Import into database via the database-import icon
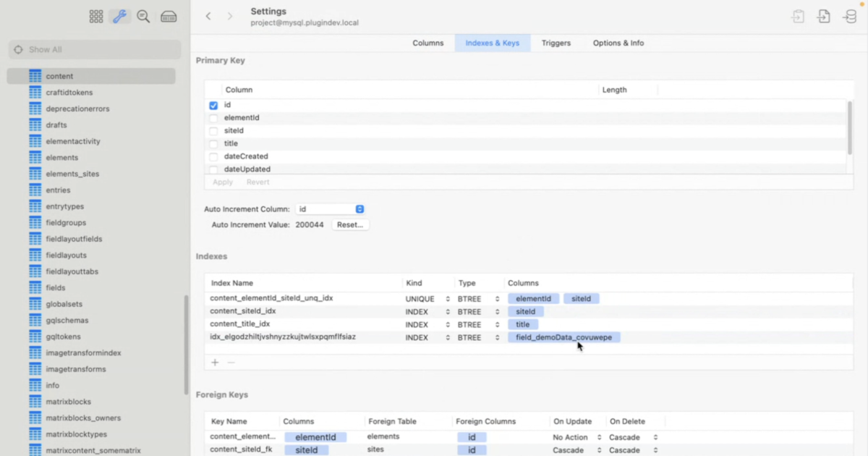 point(849,15)
